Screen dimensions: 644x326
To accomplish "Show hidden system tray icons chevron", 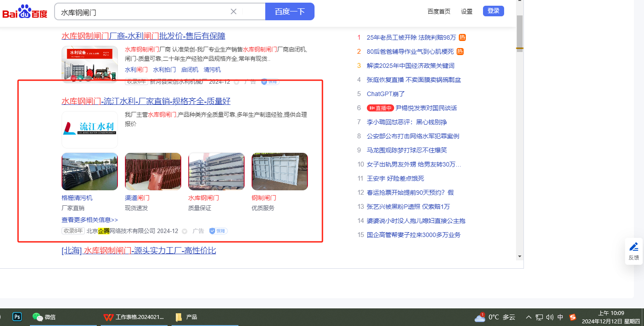I will tap(528, 317).
